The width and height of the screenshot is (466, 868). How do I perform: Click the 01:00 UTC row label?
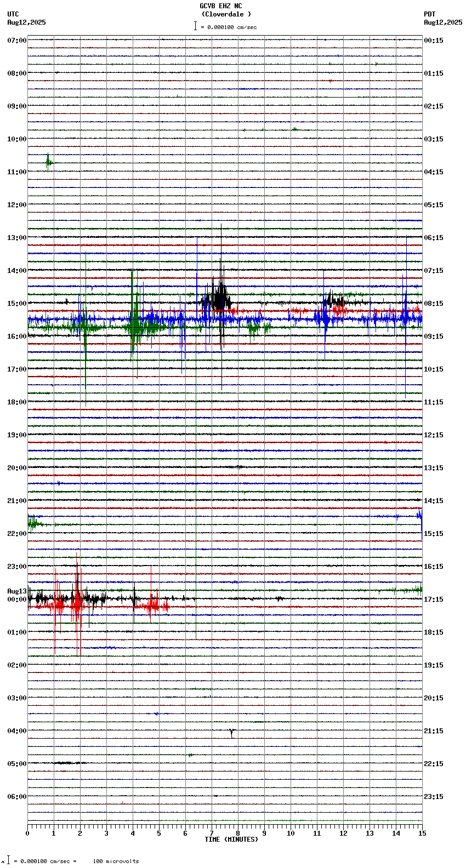tap(16, 632)
